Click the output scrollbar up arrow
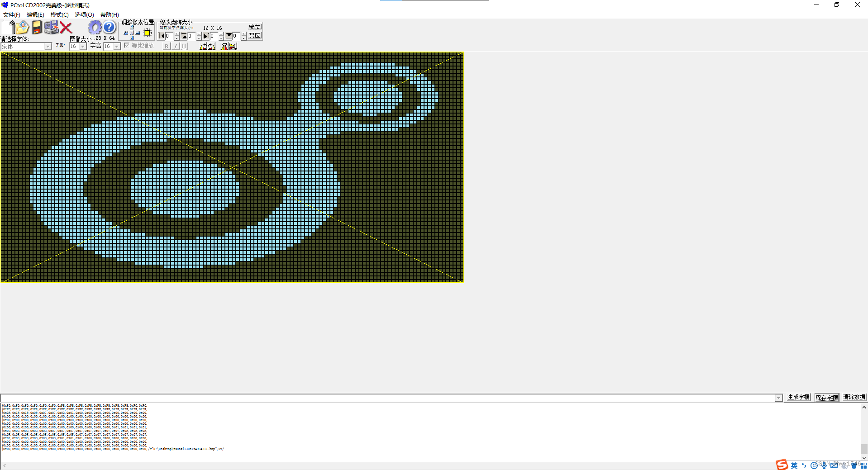The width and height of the screenshot is (868, 470). (x=864, y=407)
